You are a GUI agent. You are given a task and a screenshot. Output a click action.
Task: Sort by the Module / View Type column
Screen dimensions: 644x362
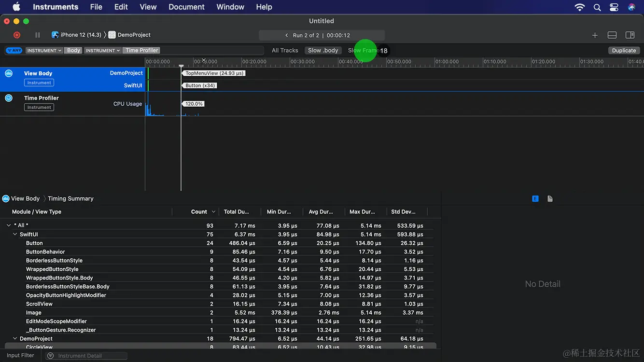37,211
